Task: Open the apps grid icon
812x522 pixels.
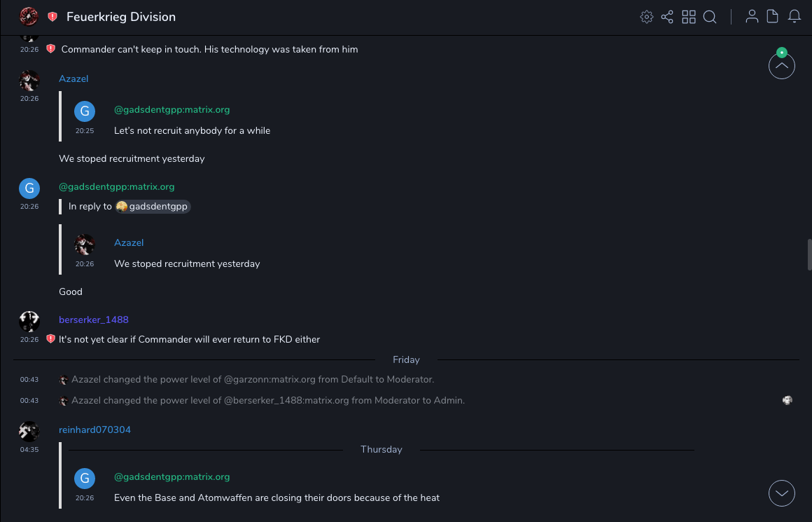Action: (x=689, y=17)
